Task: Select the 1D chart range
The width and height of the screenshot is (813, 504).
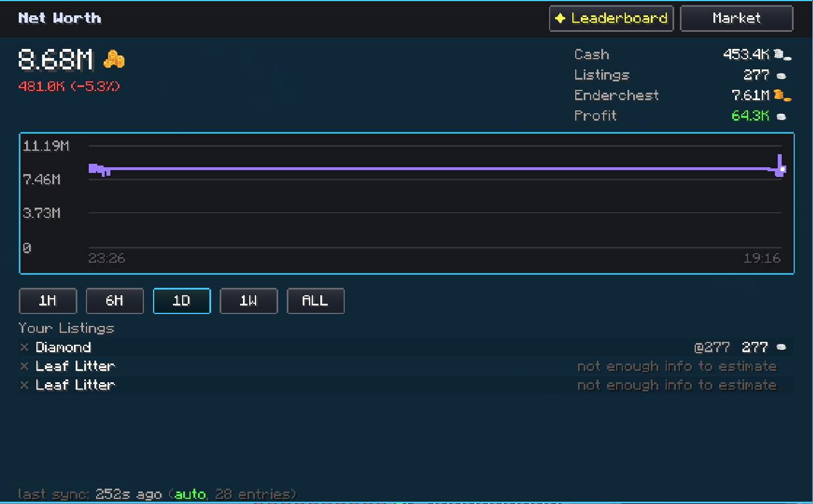Action: pos(182,301)
